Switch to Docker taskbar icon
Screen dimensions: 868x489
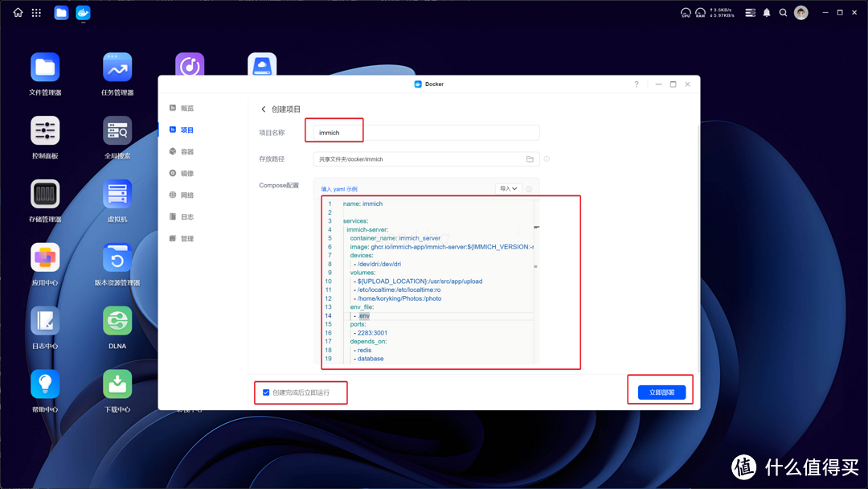[x=83, y=12]
